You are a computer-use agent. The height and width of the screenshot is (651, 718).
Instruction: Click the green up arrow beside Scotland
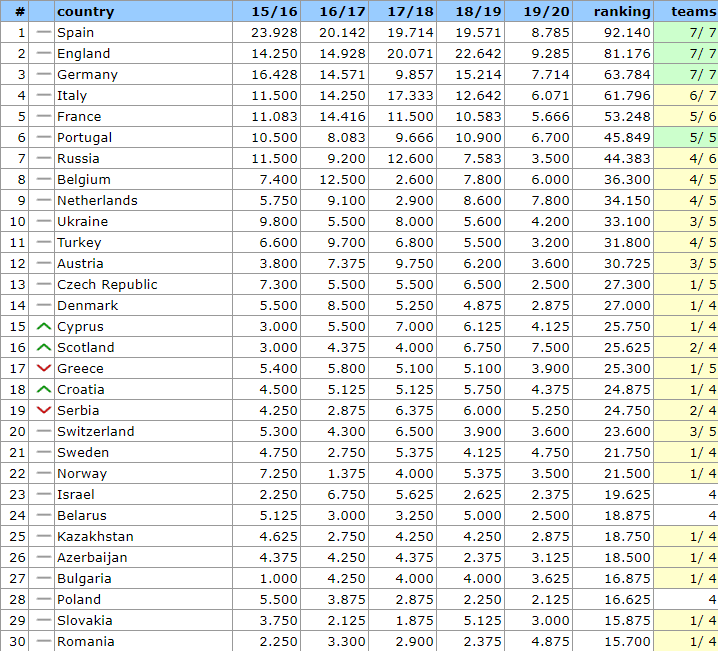tap(43, 348)
